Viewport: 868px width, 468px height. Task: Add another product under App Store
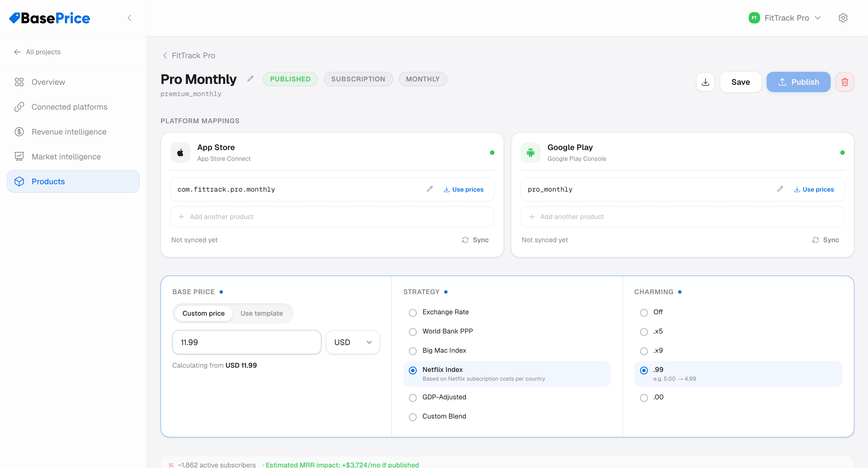[x=332, y=217]
